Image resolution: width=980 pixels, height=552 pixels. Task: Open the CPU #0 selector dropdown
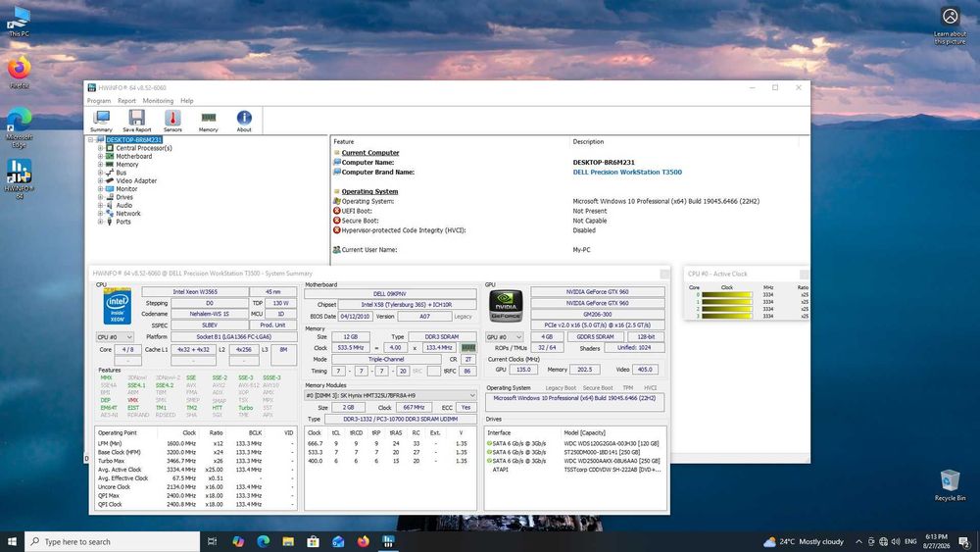[x=115, y=337]
